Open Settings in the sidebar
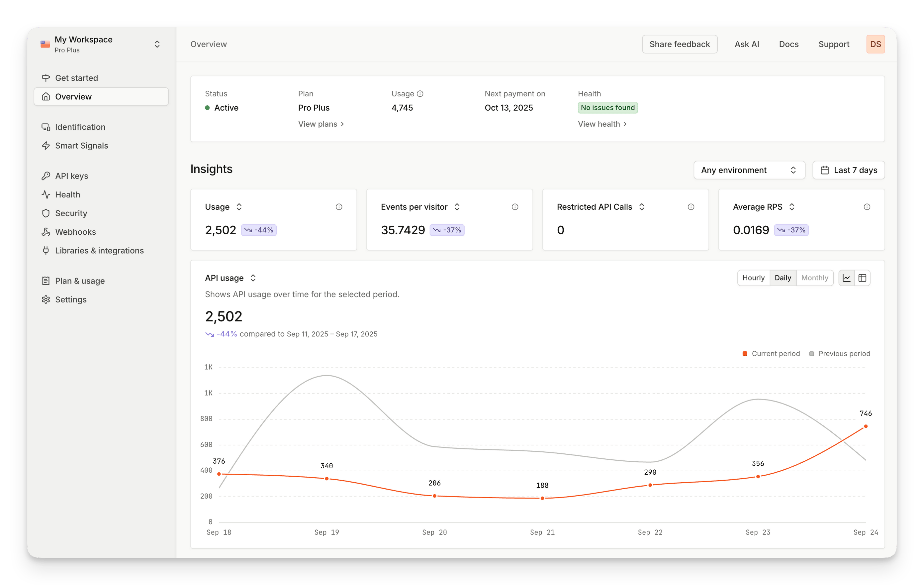 (101, 299)
